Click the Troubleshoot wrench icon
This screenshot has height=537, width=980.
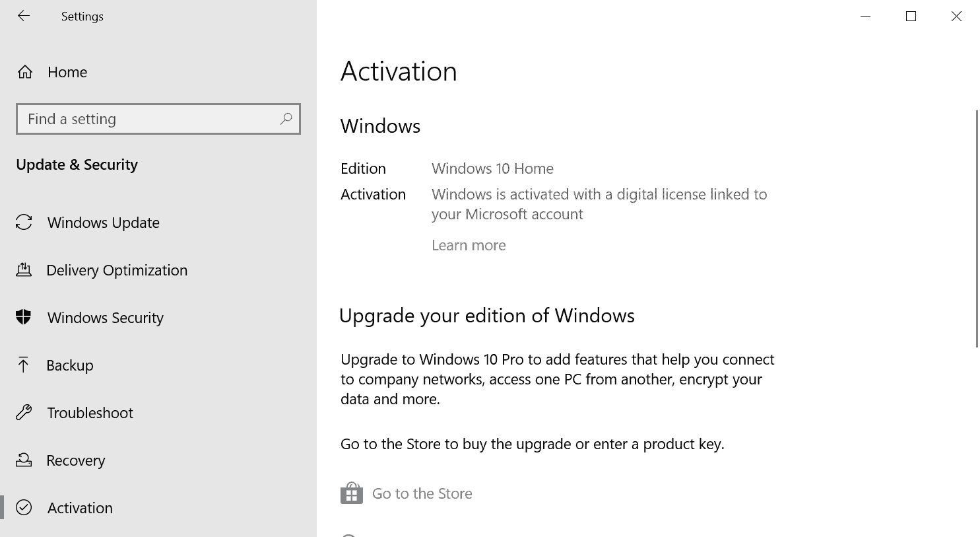[24, 413]
